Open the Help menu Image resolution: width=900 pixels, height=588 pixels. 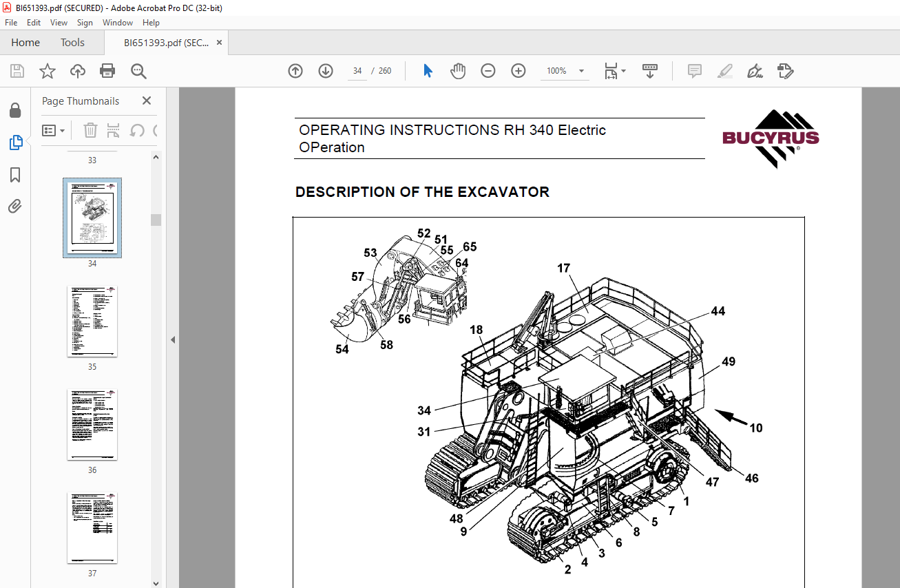point(151,23)
